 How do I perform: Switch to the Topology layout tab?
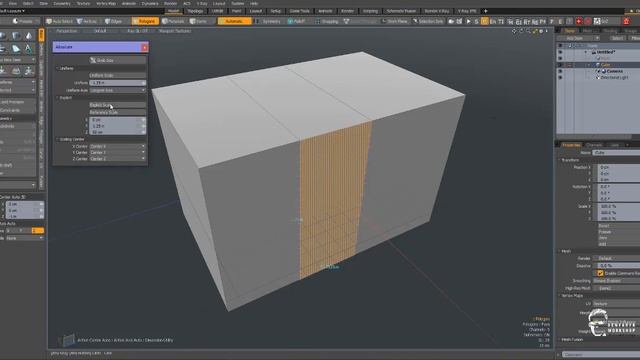point(195,11)
